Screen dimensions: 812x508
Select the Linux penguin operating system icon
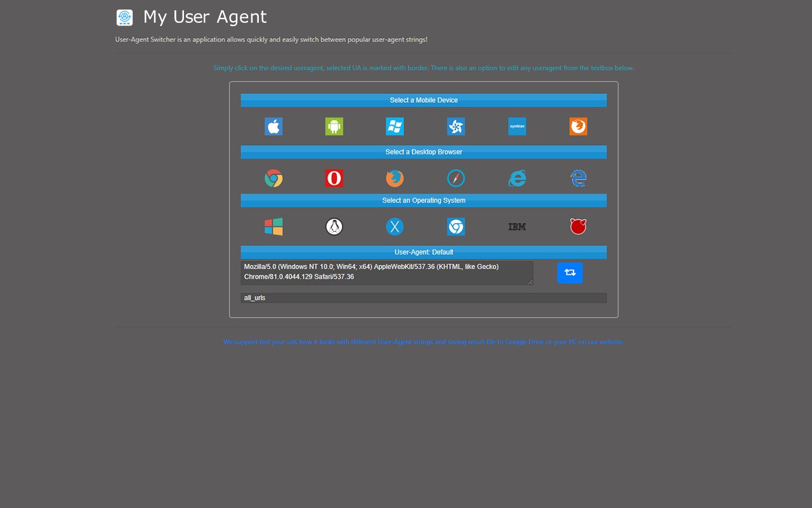click(334, 227)
